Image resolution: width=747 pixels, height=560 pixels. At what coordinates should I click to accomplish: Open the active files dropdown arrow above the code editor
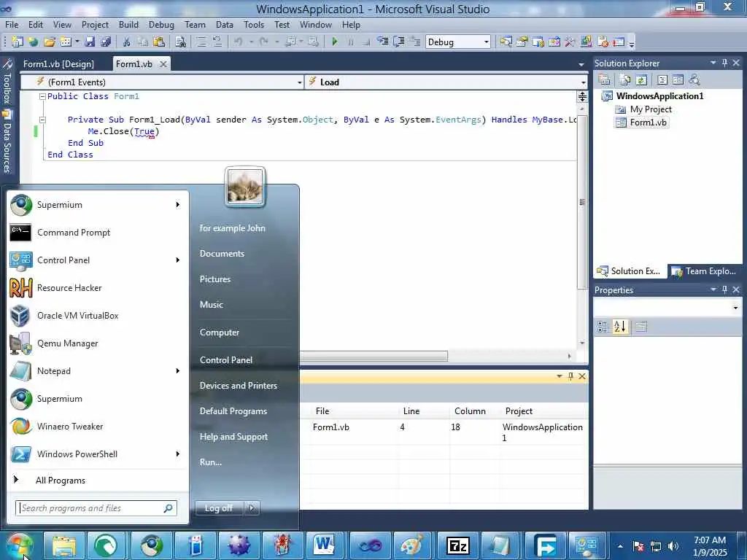coord(581,64)
